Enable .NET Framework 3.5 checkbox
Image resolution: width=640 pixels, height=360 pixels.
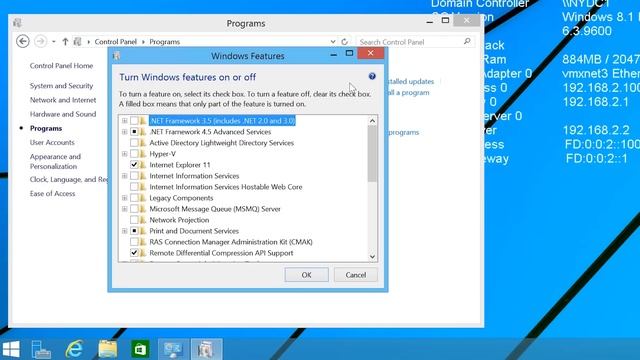[134, 121]
